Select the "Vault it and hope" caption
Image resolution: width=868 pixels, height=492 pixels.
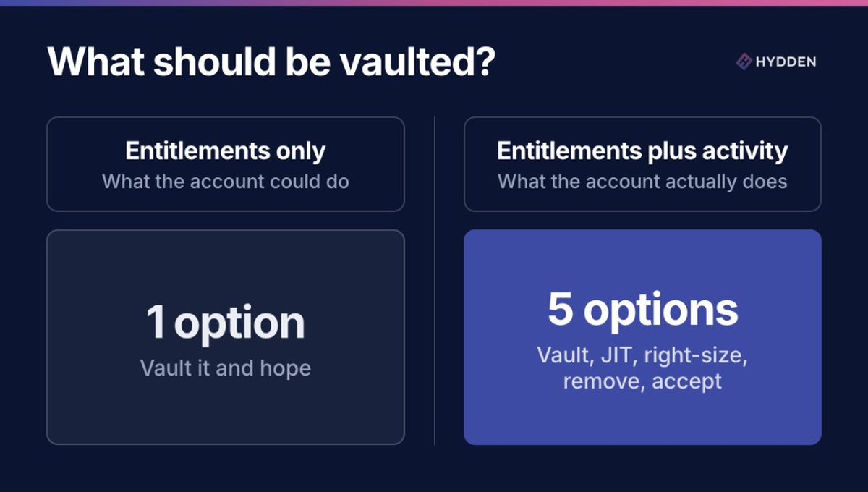tap(226, 368)
